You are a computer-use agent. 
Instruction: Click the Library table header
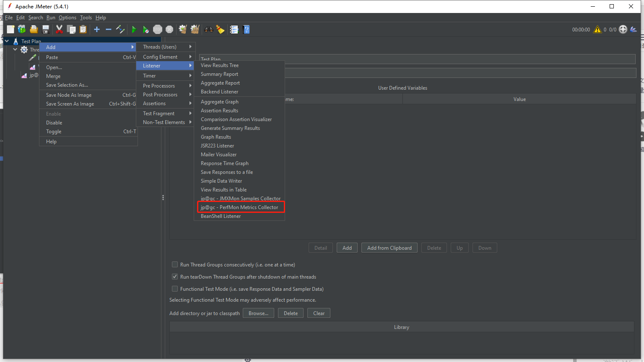click(x=402, y=327)
